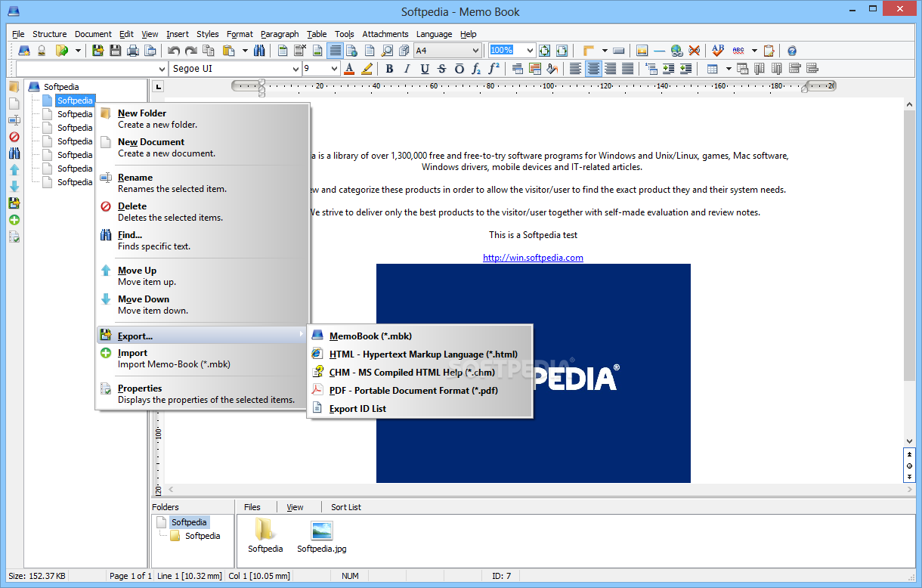Image resolution: width=922 pixels, height=588 pixels.
Task: Click the blue Help question mark icon
Action: (792, 51)
